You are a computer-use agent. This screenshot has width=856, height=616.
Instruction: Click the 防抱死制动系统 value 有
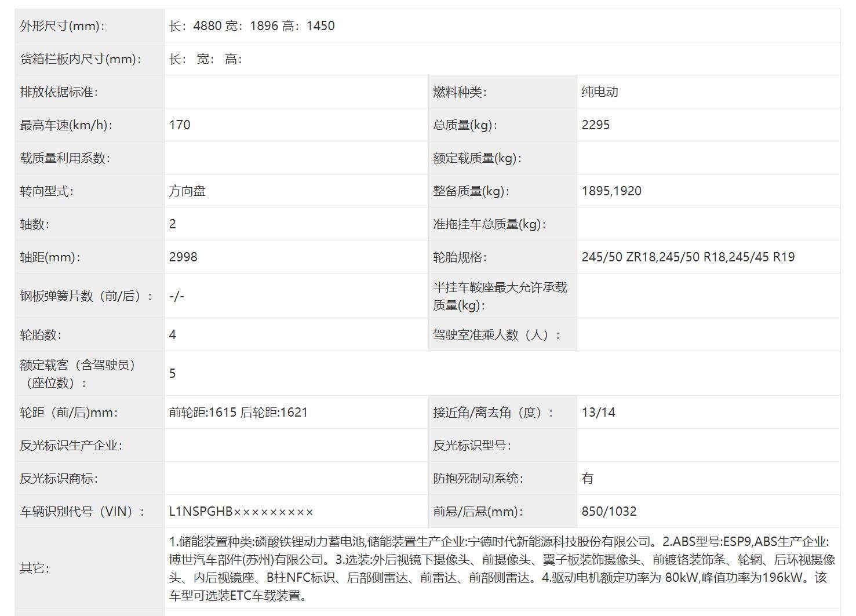point(588,479)
